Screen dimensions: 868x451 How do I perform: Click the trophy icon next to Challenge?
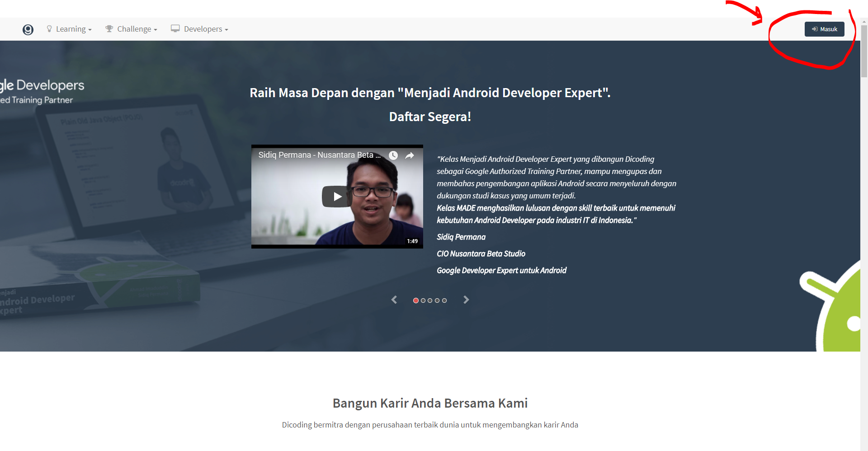coord(109,28)
